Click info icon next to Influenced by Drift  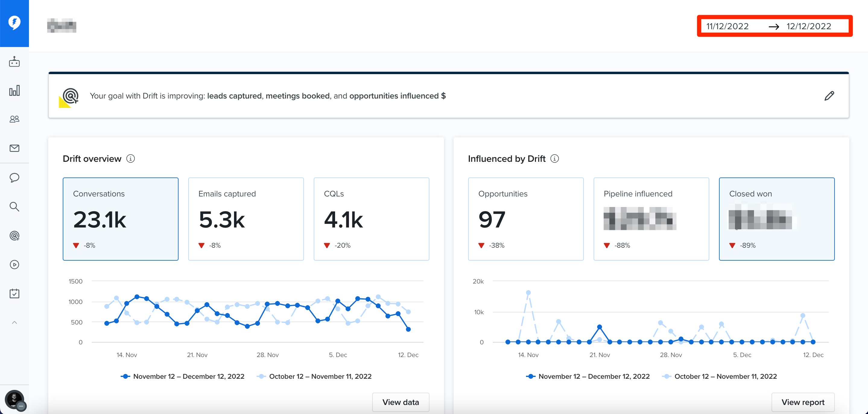click(554, 158)
